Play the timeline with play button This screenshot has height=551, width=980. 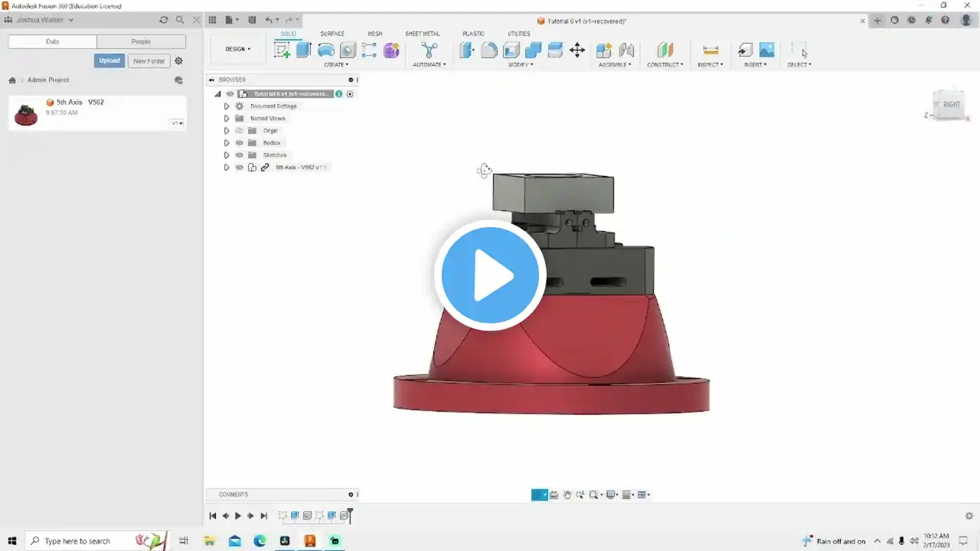coord(238,516)
